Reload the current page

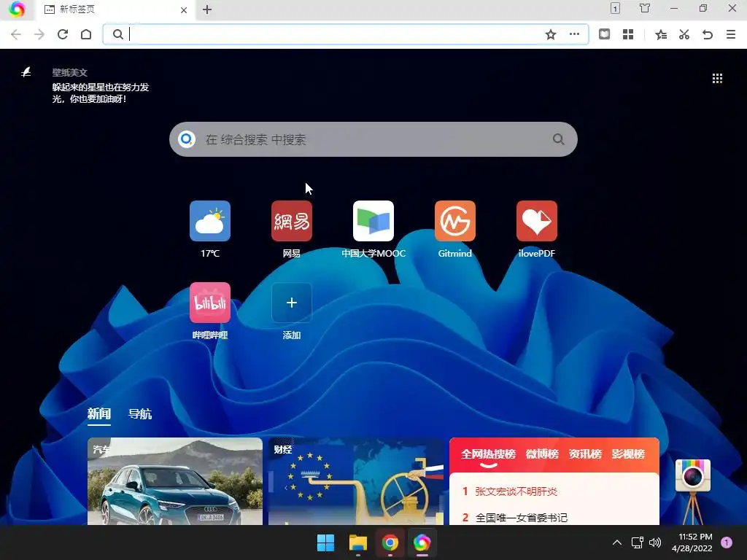click(63, 34)
